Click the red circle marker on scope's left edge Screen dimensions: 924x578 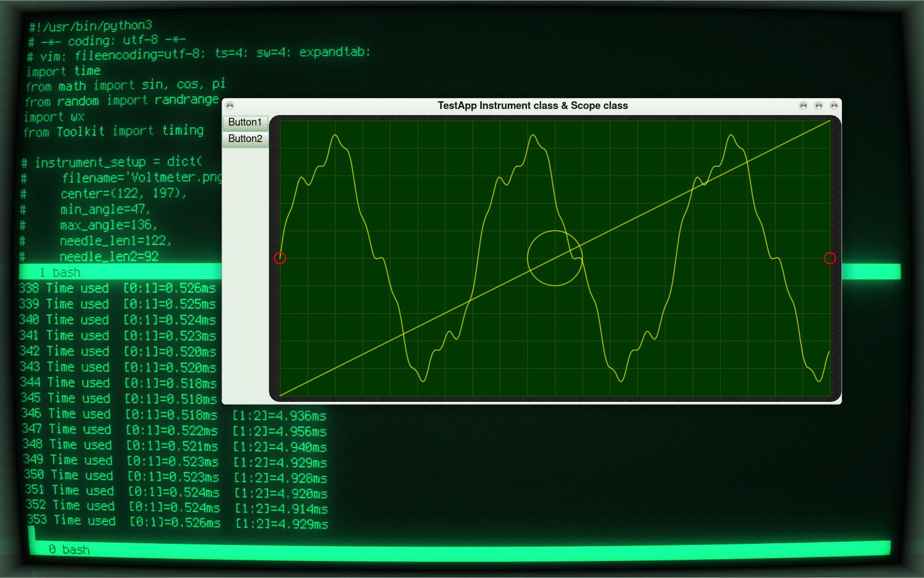(280, 258)
